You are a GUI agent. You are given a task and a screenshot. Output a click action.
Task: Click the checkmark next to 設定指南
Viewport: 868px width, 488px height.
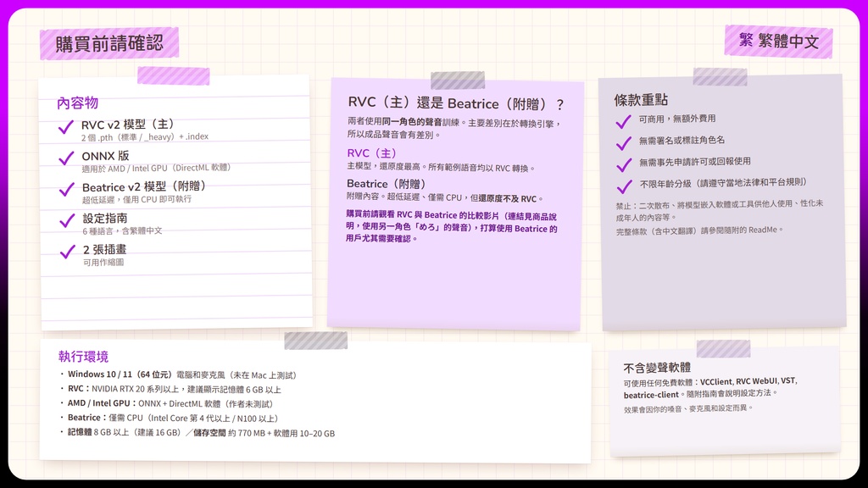pos(67,221)
